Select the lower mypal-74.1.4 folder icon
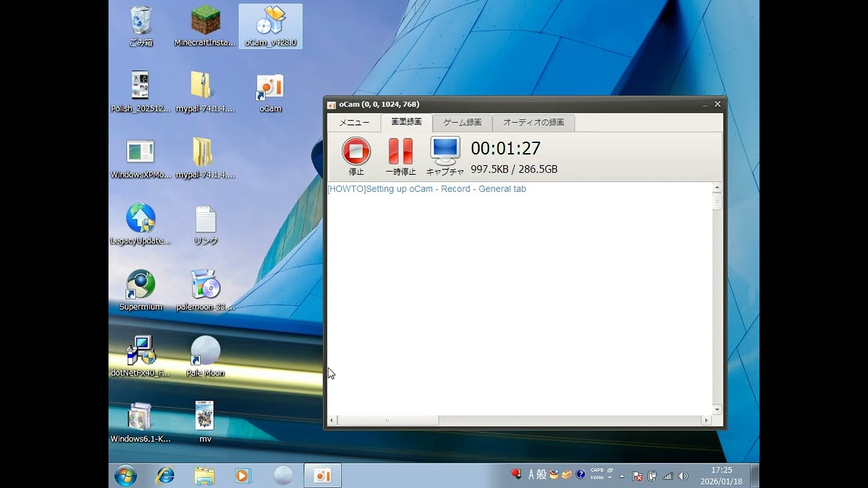The width and height of the screenshot is (868, 488). [205, 159]
